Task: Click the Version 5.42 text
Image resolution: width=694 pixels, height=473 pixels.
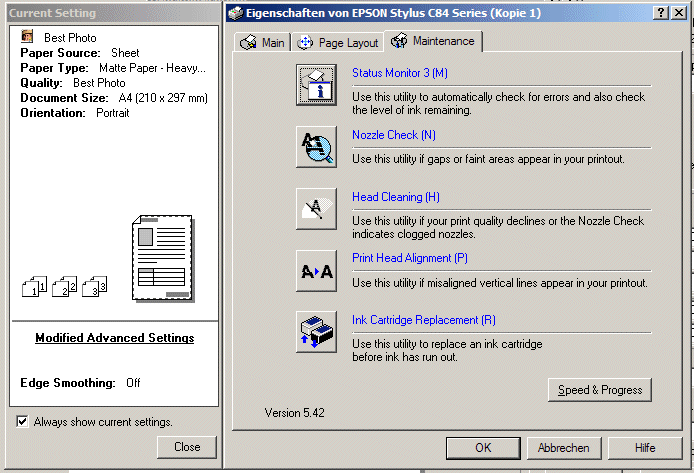Action: coord(294,412)
